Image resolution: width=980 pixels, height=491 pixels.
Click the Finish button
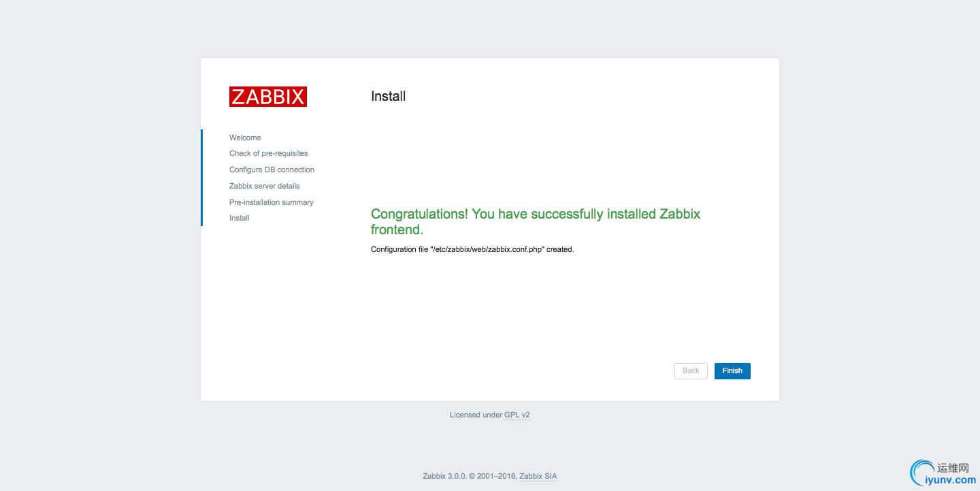click(x=732, y=371)
